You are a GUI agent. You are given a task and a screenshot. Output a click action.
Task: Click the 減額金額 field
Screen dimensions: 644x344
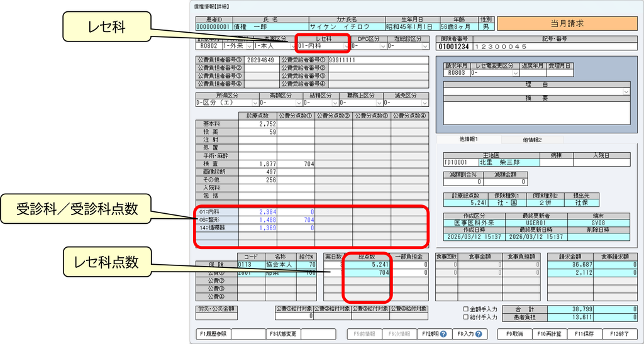[506, 182]
